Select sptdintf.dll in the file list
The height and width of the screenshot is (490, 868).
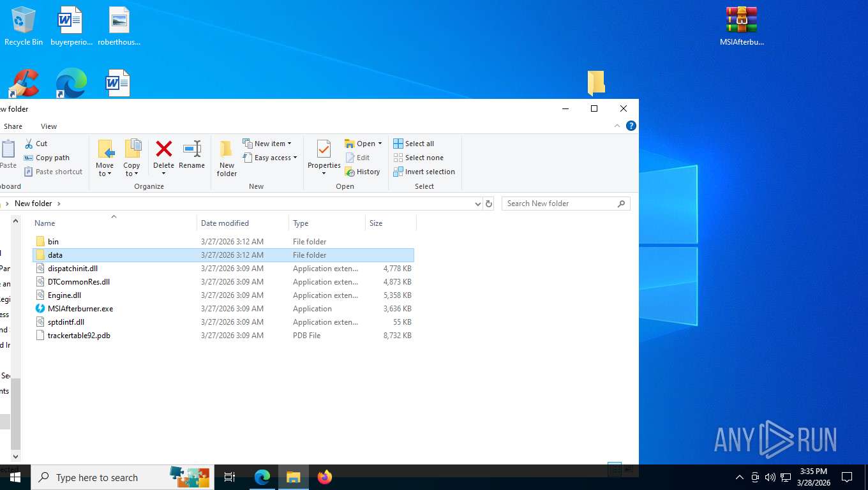coord(223,322)
